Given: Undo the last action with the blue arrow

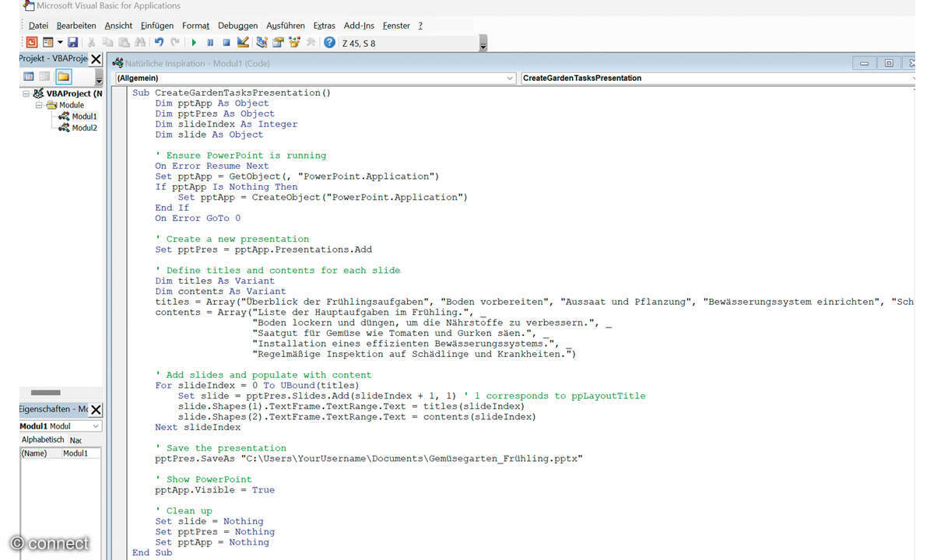Looking at the screenshot, I should [159, 43].
